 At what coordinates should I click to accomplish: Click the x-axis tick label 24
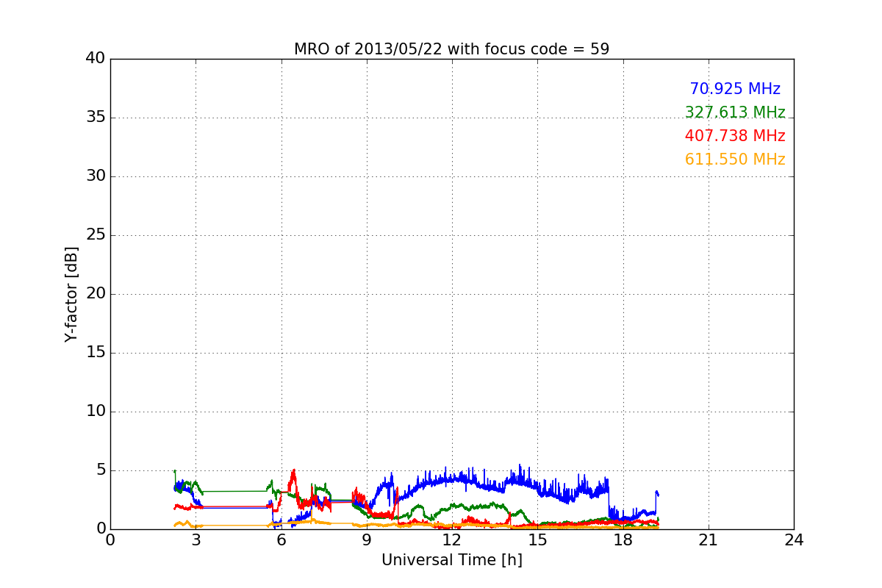794,540
